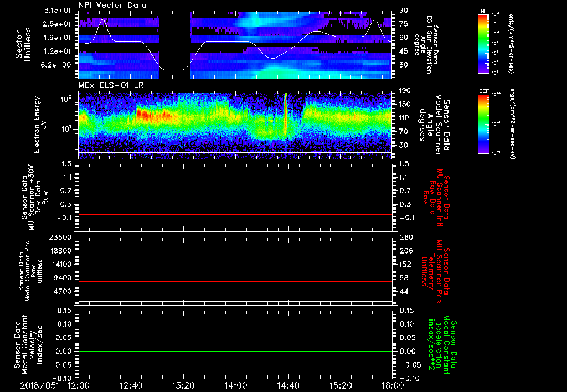567x392 pixels.
Task: Click the '12:00' time axis label
Action: (79, 386)
